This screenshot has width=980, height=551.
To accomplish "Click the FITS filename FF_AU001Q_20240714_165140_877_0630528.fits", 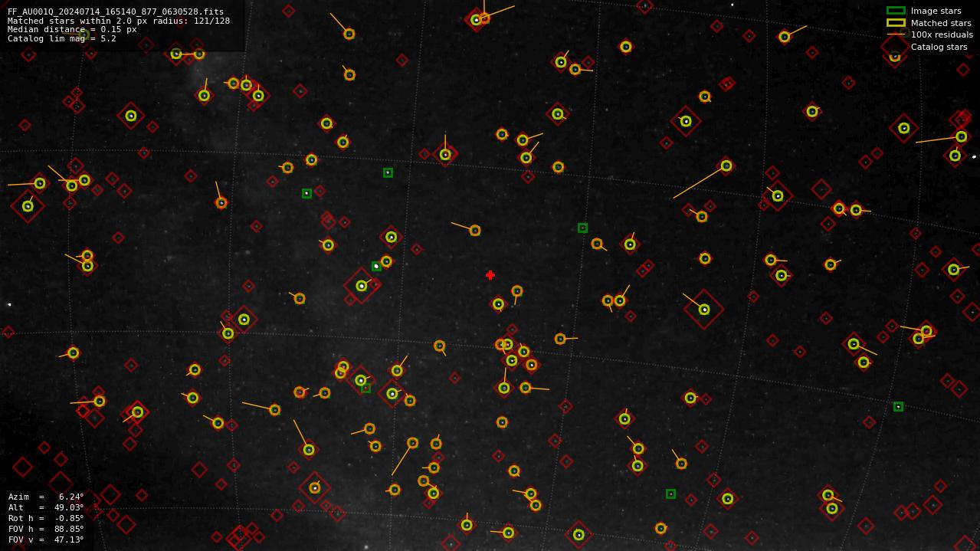I will 116,12.
